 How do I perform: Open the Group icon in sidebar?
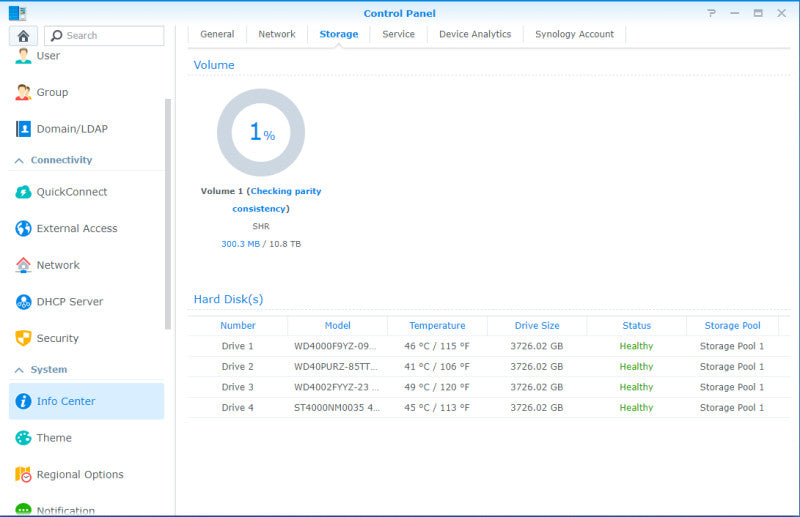(x=23, y=92)
